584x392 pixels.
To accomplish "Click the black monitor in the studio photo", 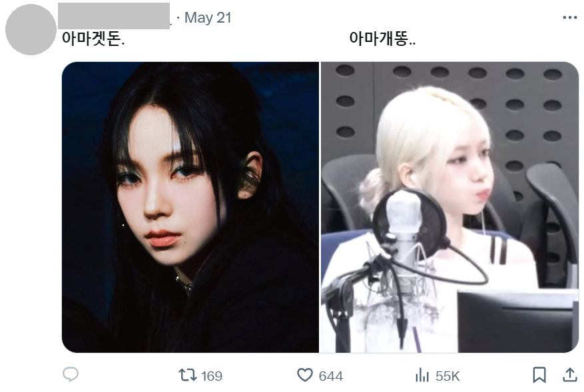I will (517, 321).
